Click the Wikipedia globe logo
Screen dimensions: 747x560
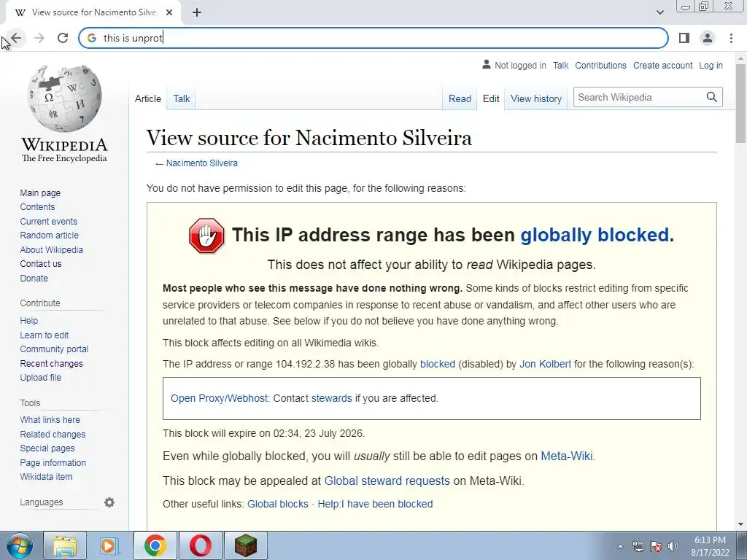(x=65, y=98)
